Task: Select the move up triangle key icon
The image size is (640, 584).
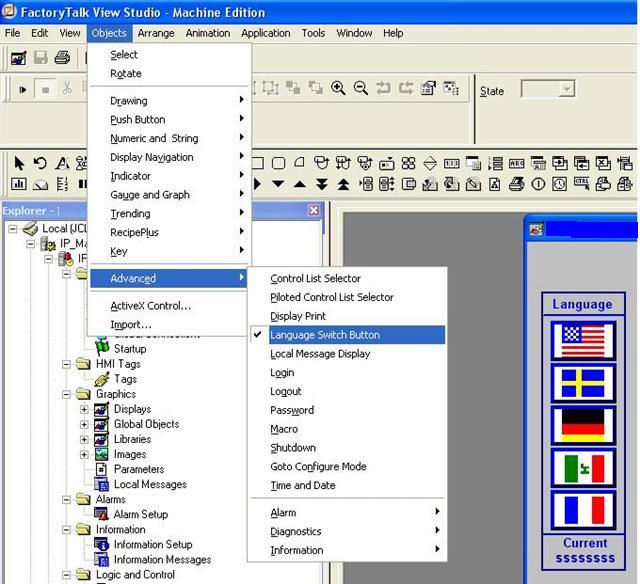Action: pyautogui.click(x=300, y=184)
